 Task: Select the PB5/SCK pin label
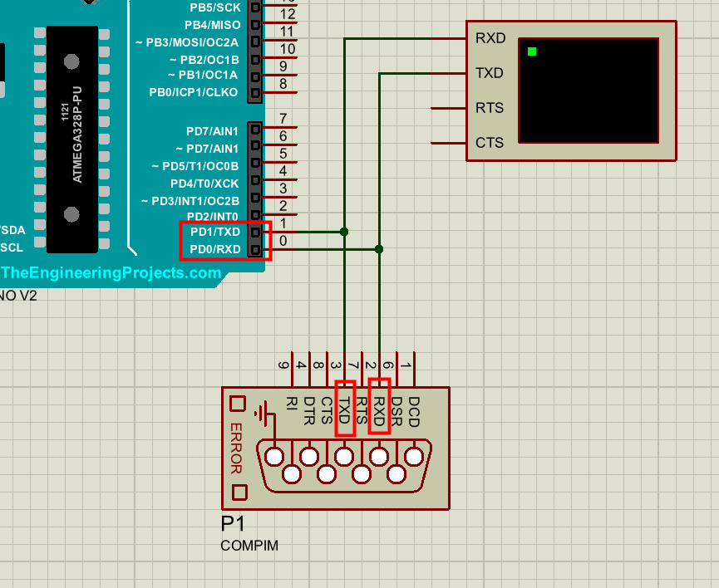(x=214, y=7)
